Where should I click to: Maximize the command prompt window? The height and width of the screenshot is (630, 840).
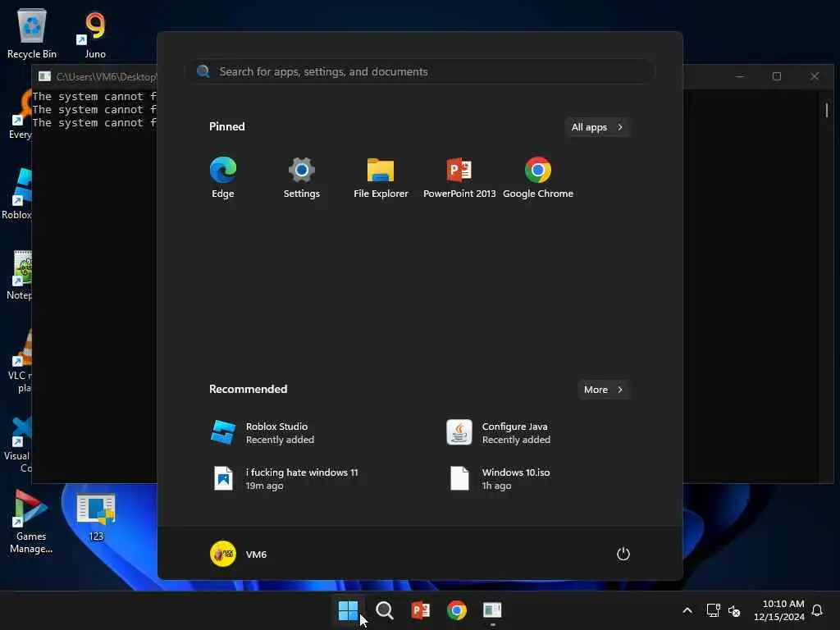(777, 76)
